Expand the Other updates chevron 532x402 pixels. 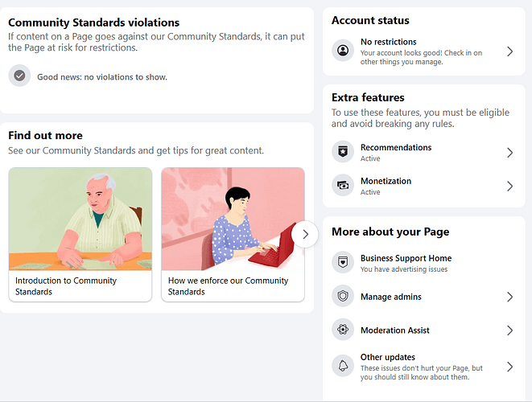pyautogui.click(x=509, y=367)
